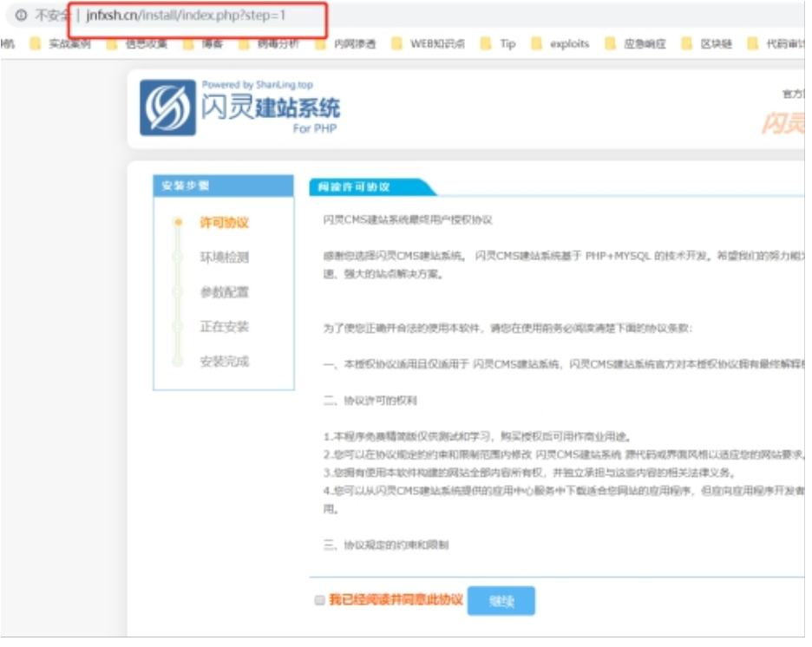
Task: Select the 环境检测 installation step
Action: coord(226,258)
